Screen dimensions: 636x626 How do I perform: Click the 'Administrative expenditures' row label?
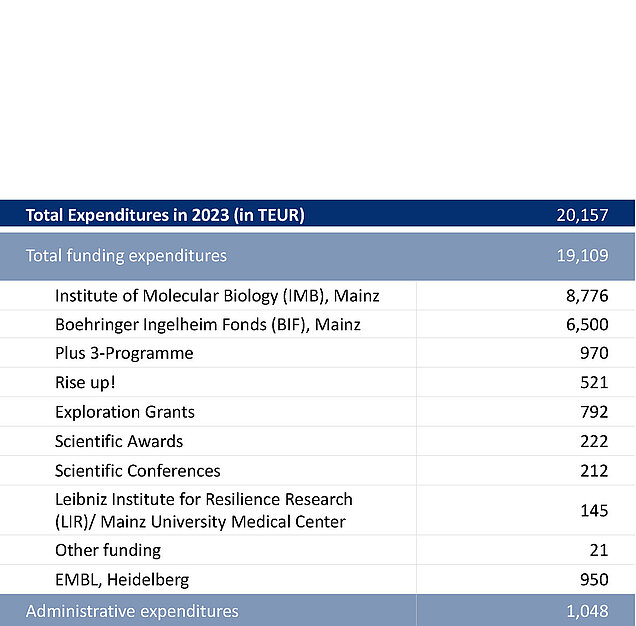pyautogui.click(x=132, y=611)
